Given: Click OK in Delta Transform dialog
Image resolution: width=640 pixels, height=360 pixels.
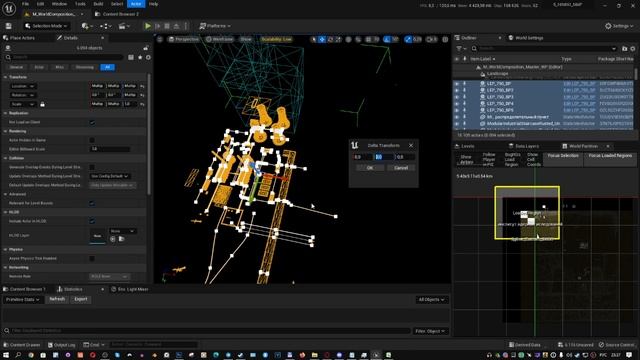Looking at the screenshot, I should coord(370,168).
